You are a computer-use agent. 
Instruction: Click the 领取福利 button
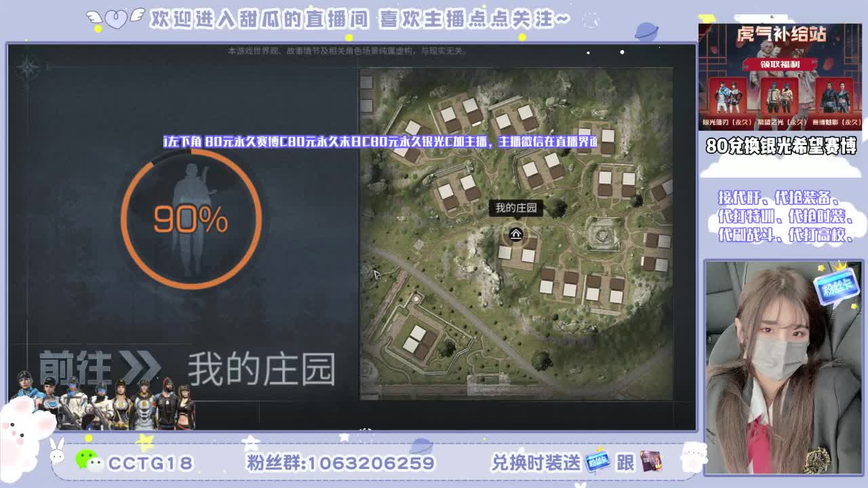point(780,64)
